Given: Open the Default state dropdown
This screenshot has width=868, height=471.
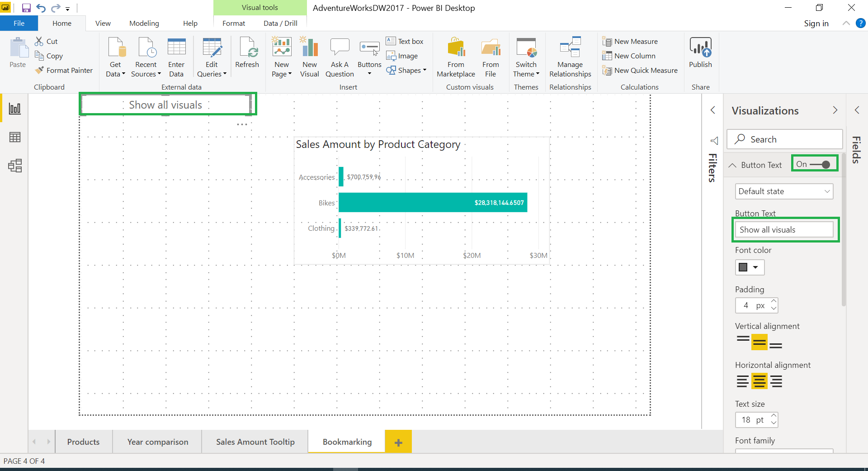Looking at the screenshot, I should (783, 191).
